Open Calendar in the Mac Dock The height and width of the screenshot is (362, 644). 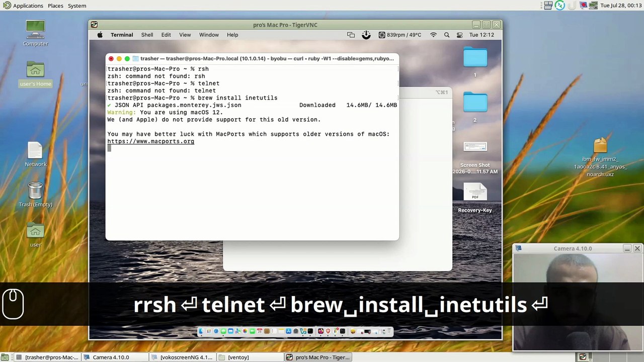(260, 331)
